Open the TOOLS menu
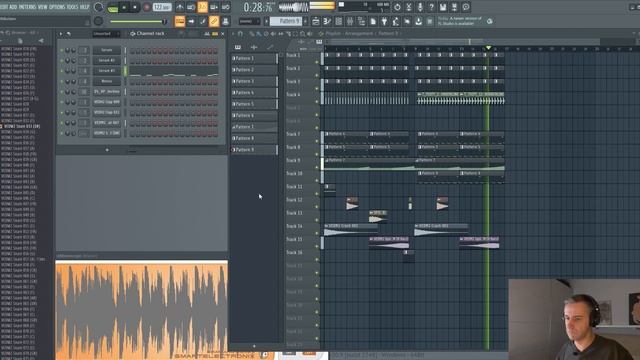Screen dimensions: 640x360 point(72,7)
